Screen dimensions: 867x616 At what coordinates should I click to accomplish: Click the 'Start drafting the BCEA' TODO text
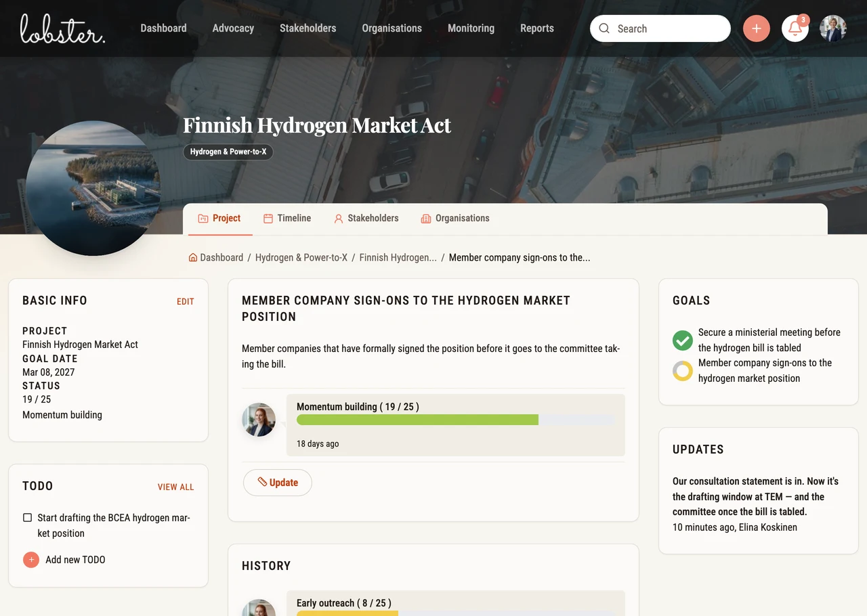click(x=114, y=525)
